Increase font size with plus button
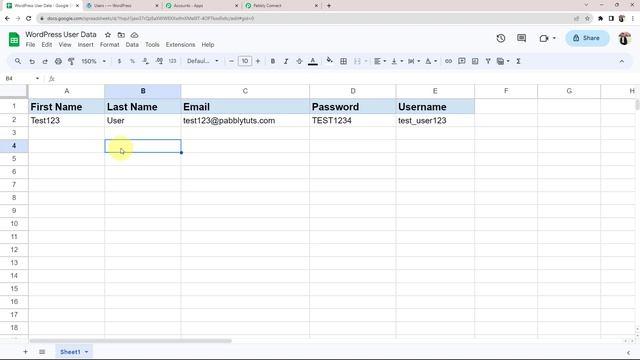Viewport: 640px width, 360px height. point(258,61)
